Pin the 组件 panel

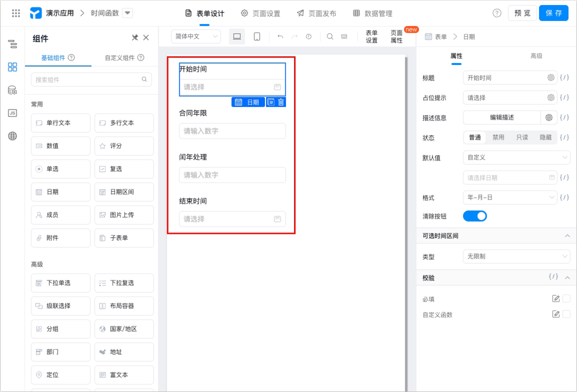pos(134,37)
